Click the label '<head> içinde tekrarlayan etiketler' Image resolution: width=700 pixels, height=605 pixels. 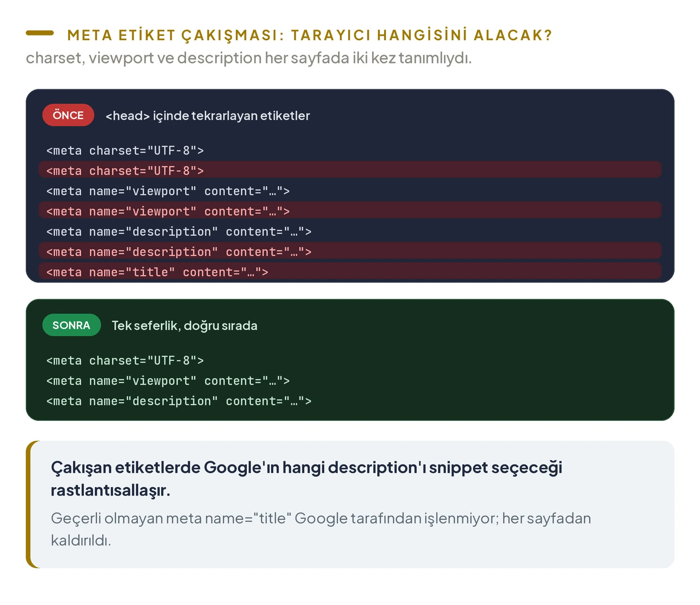[208, 116]
